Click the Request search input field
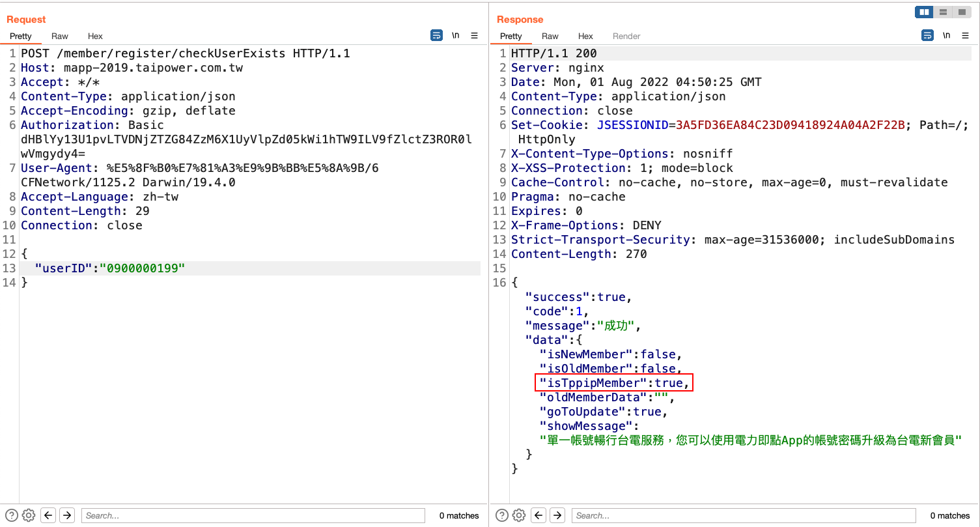The width and height of the screenshot is (980, 527). pyautogui.click(x=253, y=515)
